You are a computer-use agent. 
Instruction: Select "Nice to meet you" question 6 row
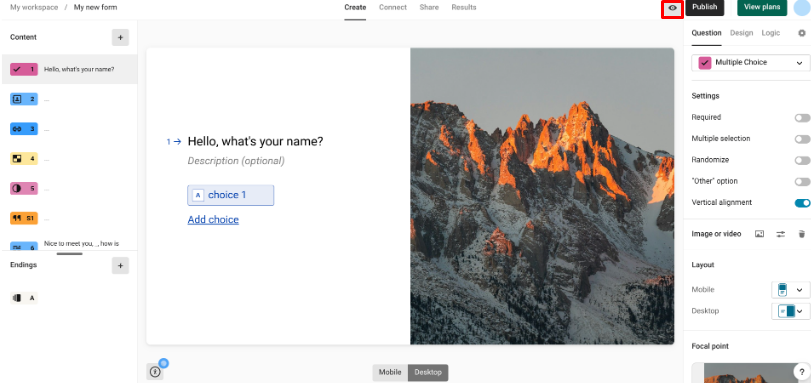(x=69, y=245)
